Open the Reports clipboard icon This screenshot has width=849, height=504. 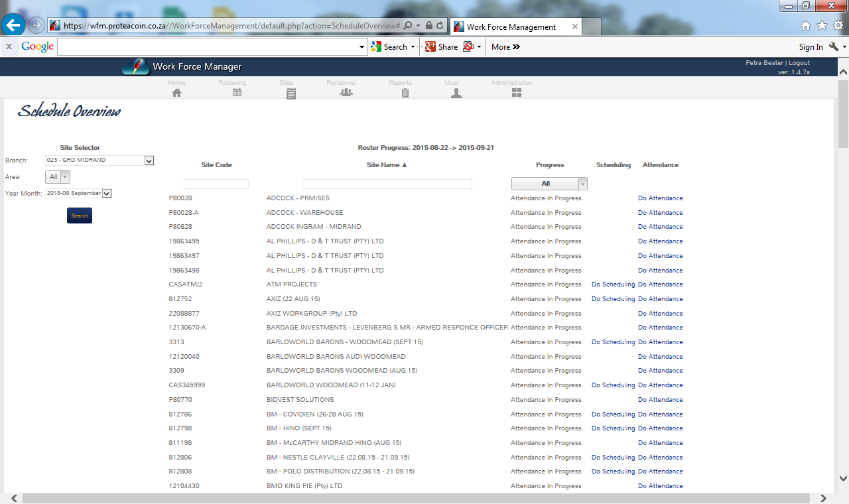pos(405,94)
